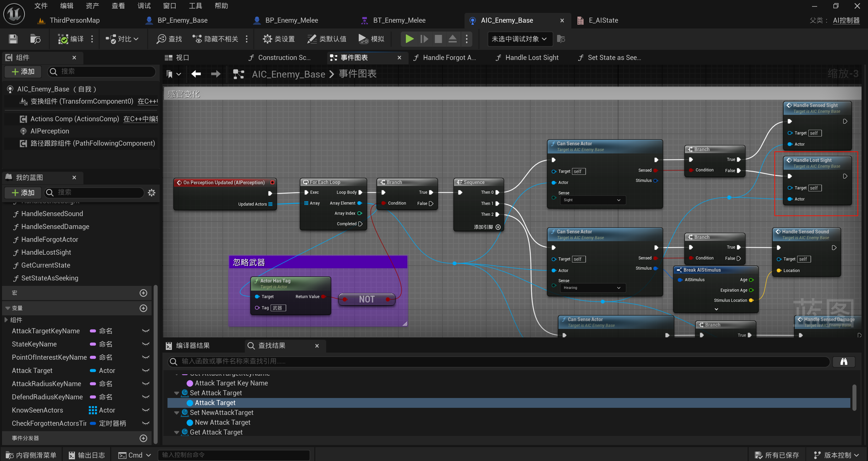Image resolution: width=868 pixels, height=461 pixels.
Task: Collapse the Set Attack Target search result
Action: [x=177, y=393]
